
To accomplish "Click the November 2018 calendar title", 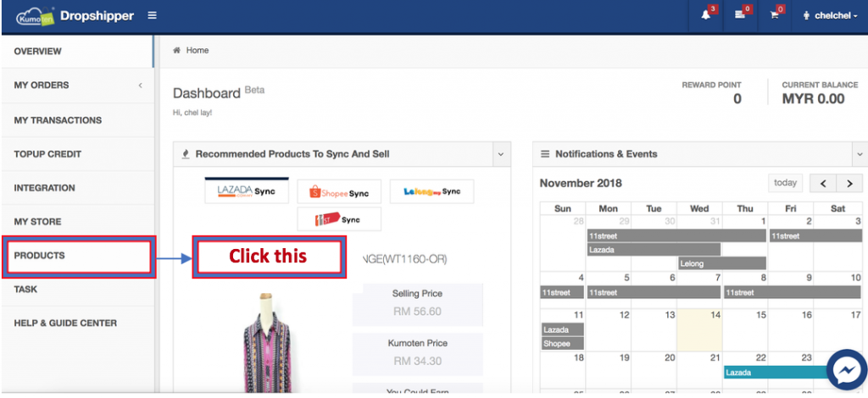I will pos(581,183).
